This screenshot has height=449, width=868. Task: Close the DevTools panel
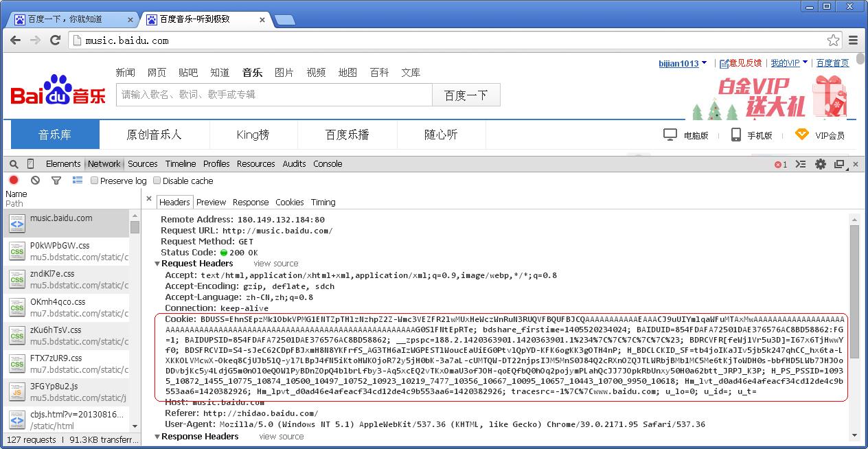[x=856, y=164]
